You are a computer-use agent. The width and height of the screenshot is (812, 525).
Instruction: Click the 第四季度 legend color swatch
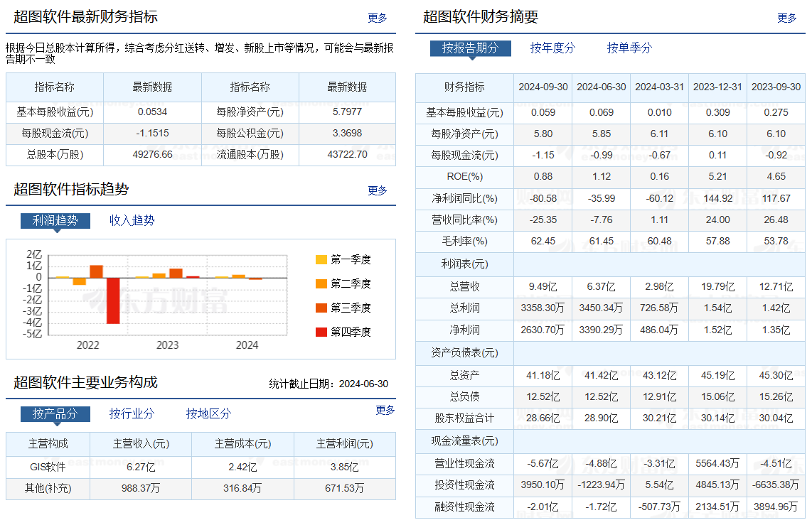tap(321, 332)
